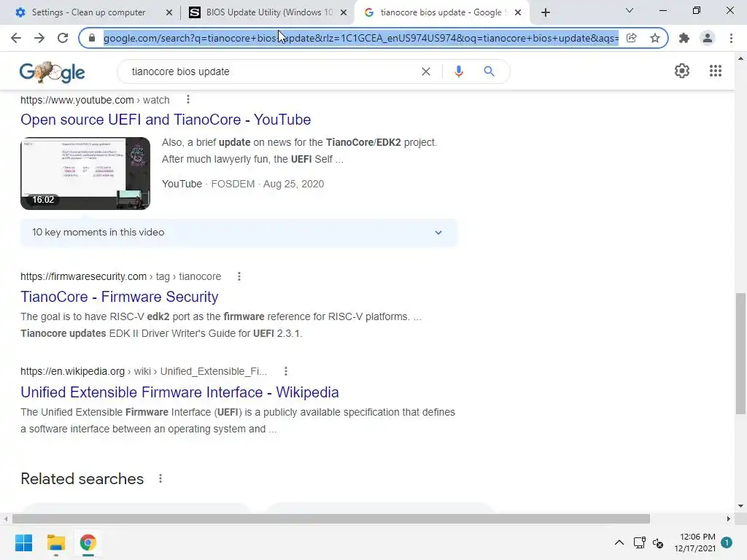Viewport: 747px width, 560px height.
Task: Click the address bar URL
Action: point(360,38)
